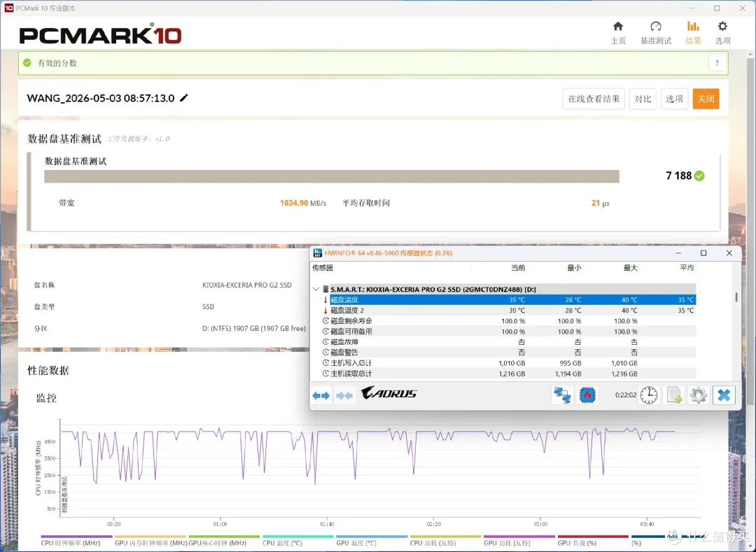Click the HWiNFO title bar app icon
756x552 pixels.
click(317, 253)
